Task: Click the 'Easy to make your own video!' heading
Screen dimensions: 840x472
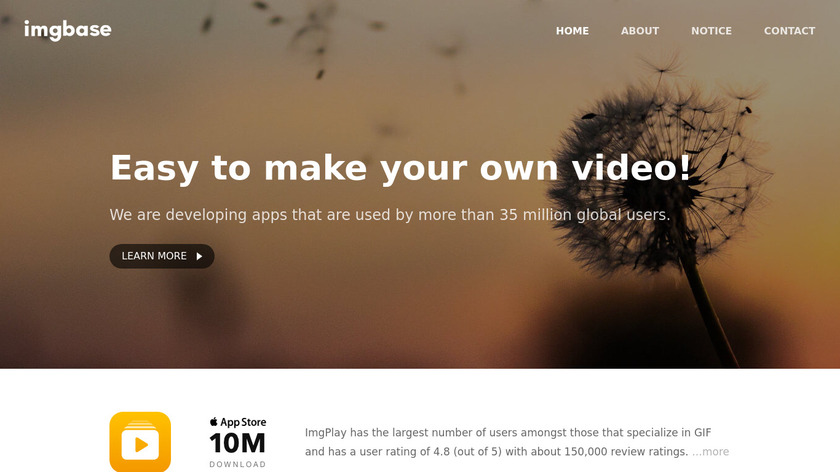Action: point(400,168)
